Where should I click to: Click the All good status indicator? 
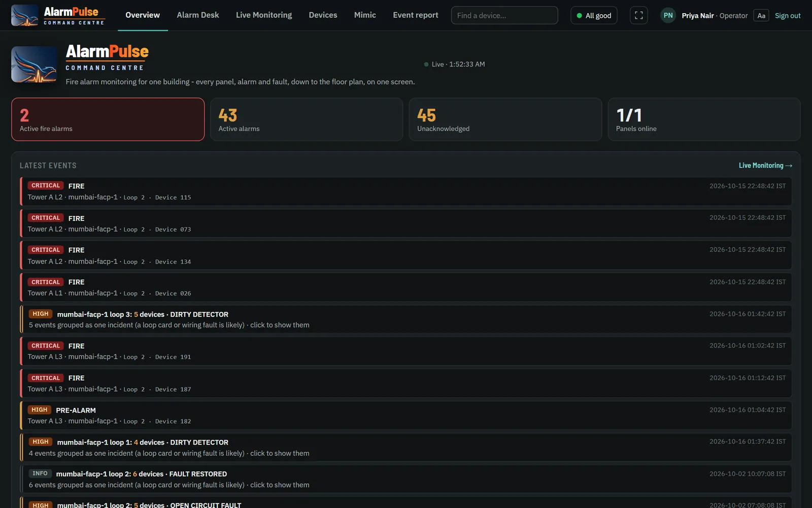pos(594,15)
